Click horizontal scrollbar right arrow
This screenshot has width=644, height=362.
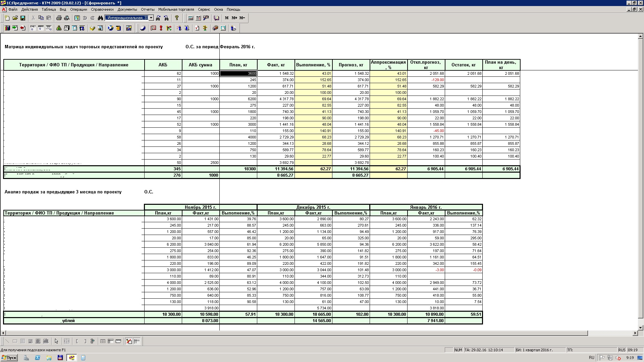(x=635, y=333)
